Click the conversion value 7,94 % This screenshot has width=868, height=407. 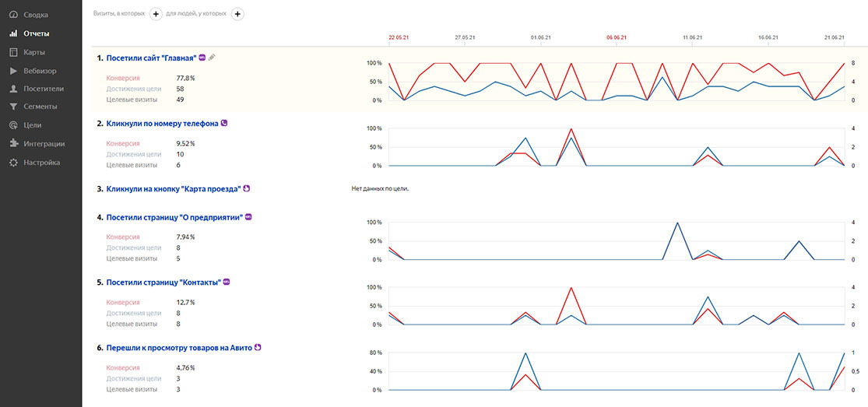(x=185, y=237)
